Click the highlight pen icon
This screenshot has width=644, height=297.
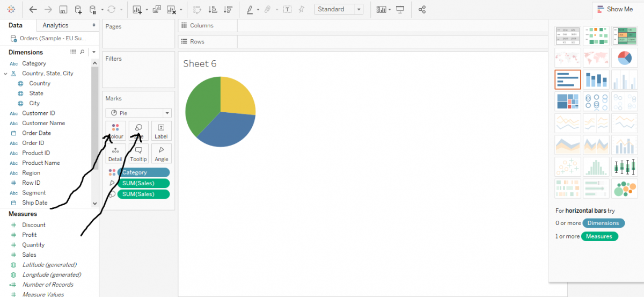[250, 10]
